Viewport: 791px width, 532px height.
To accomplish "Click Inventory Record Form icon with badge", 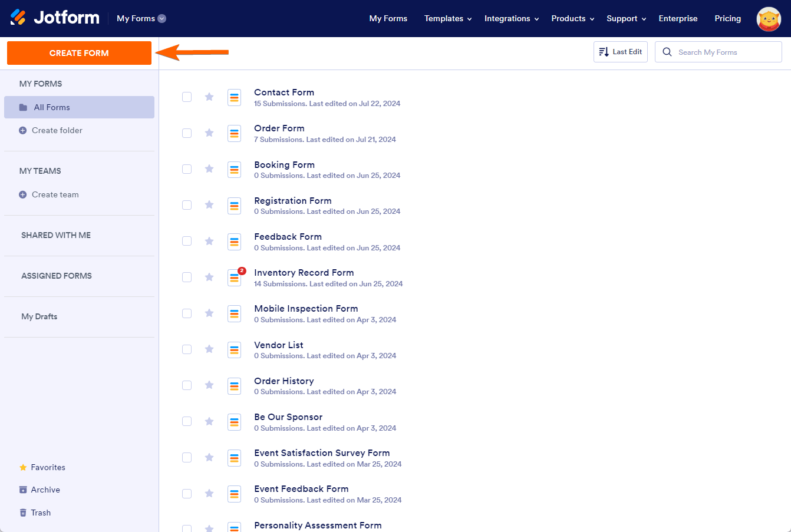I will click(235, 277).
